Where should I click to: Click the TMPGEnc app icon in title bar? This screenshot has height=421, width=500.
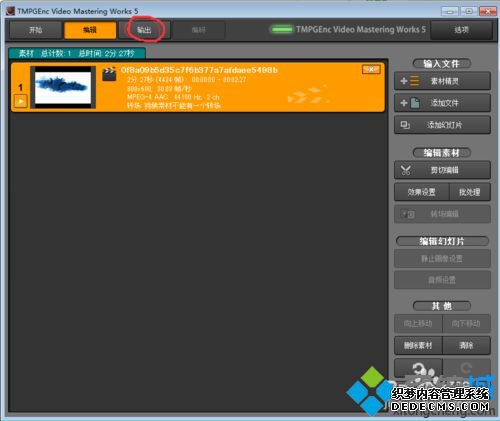(x=10, y=11)
